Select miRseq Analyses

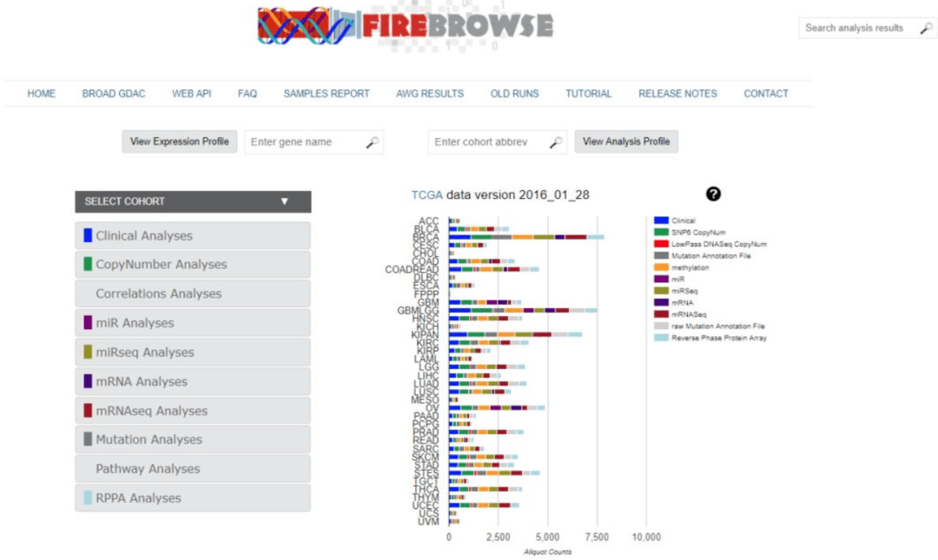click(193, 352)
